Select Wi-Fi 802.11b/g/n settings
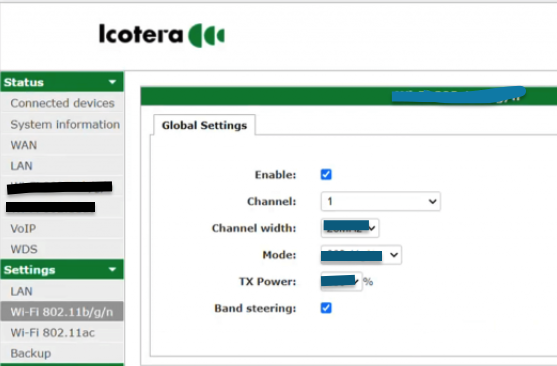This screenshot has height=366, width=557. [62, 312]
